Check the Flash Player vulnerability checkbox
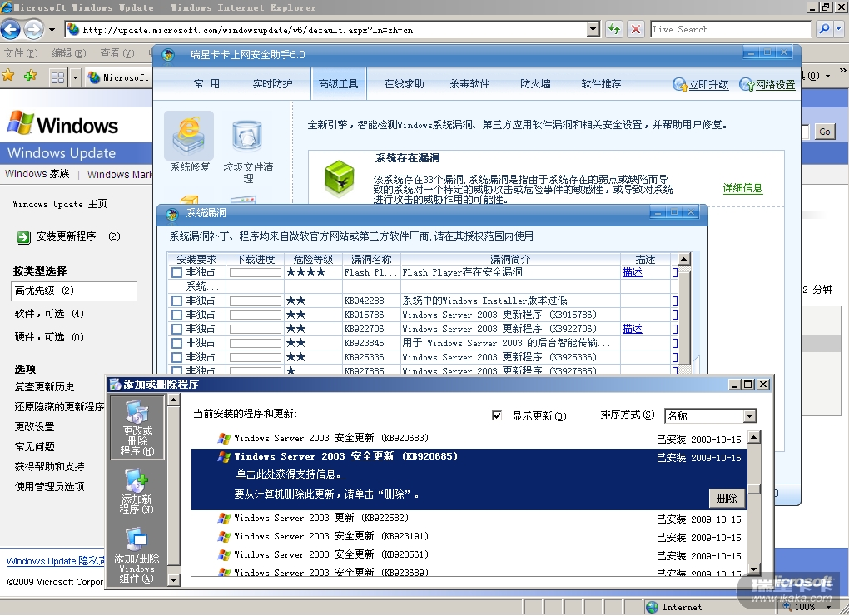849x616 pixels. (x=176, y=272)
